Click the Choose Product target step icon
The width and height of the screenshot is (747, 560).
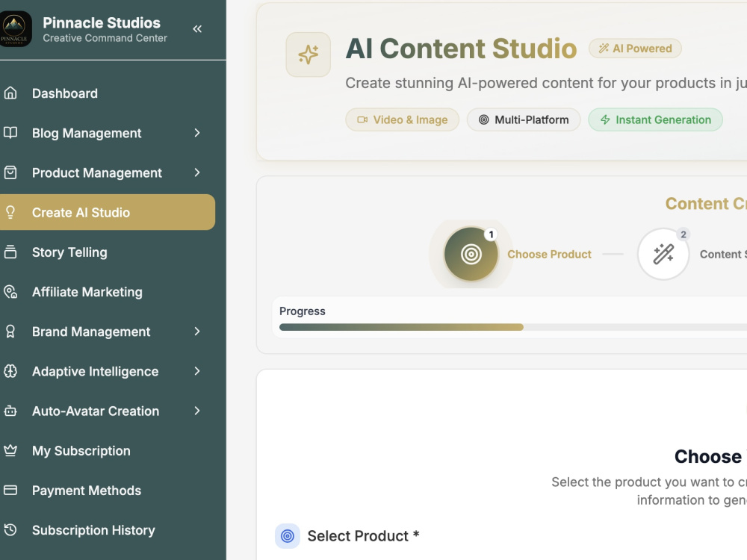point(471,254)
